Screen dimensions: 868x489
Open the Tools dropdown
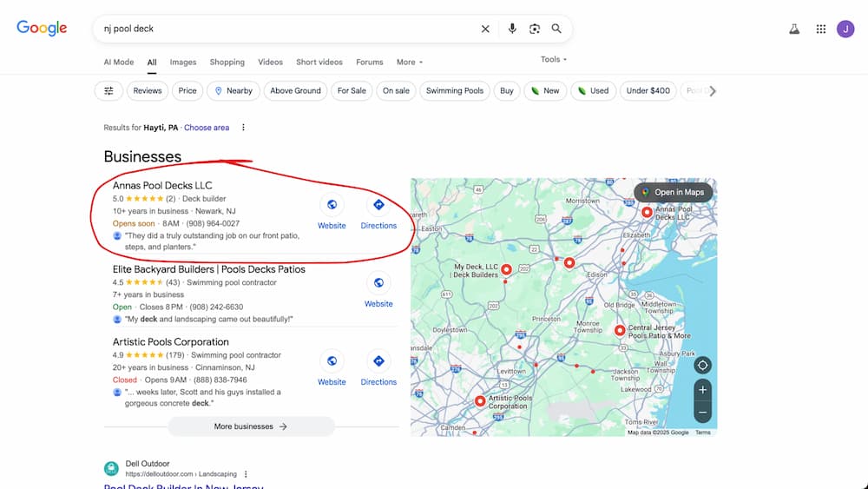[554, 59]
